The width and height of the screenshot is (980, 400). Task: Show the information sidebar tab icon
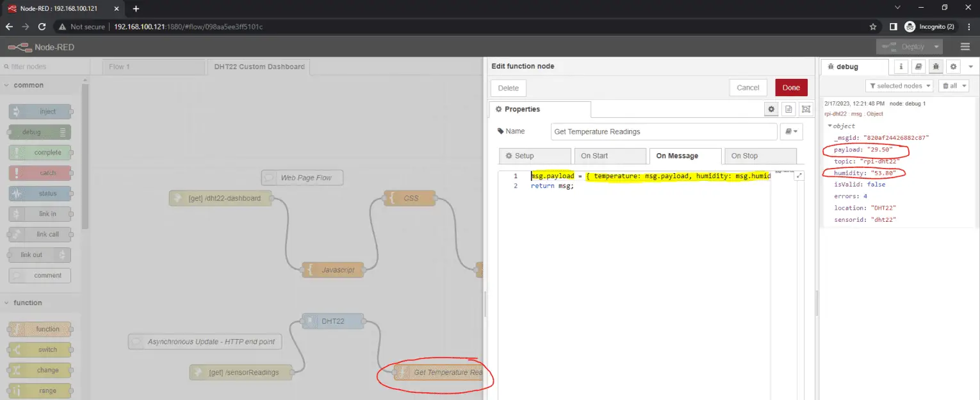coord(901,67)
